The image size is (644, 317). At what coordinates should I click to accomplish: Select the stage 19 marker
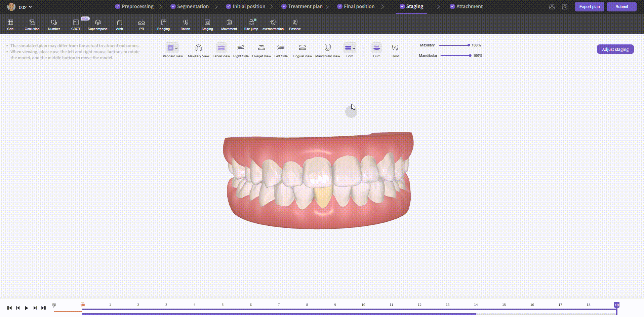[x=616, y=305]
